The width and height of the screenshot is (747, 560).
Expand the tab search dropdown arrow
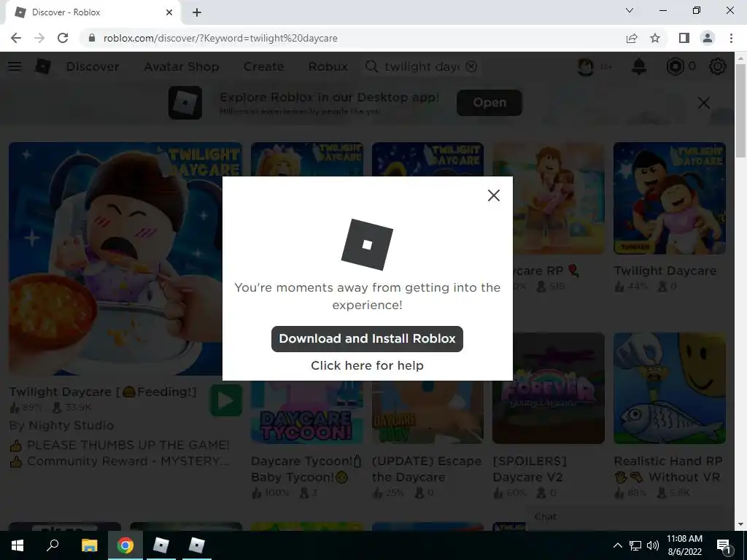click(x=630, y=10)
